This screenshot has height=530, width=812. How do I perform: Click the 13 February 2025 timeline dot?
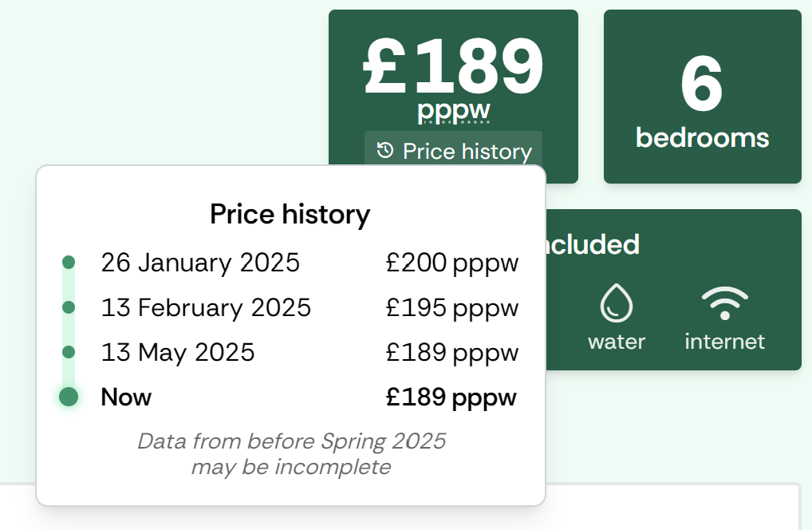(x=69, y=307)
